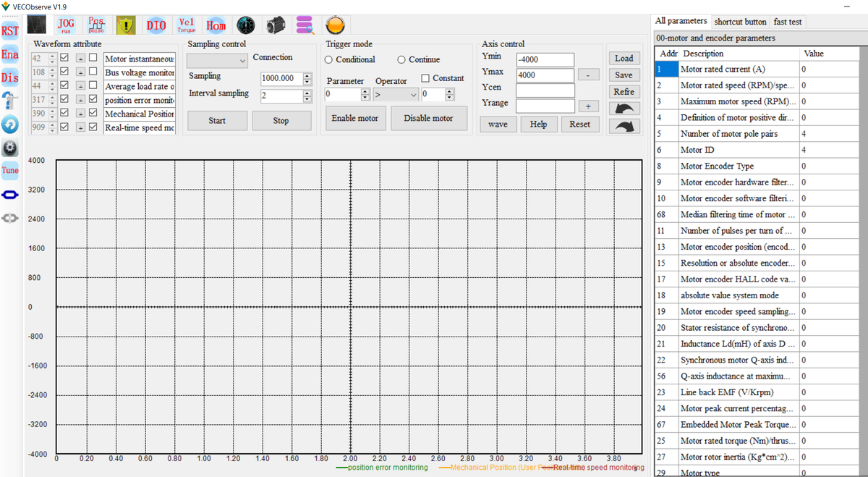Open the dark gear settings icon
The width and height of the screenshot is (868, 477).
(10, 148)
